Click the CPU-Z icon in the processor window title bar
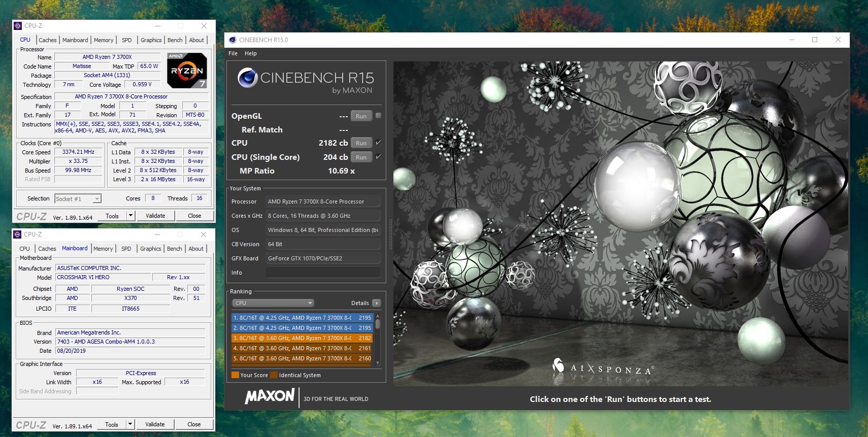868x437 pixels. [18, 26]
